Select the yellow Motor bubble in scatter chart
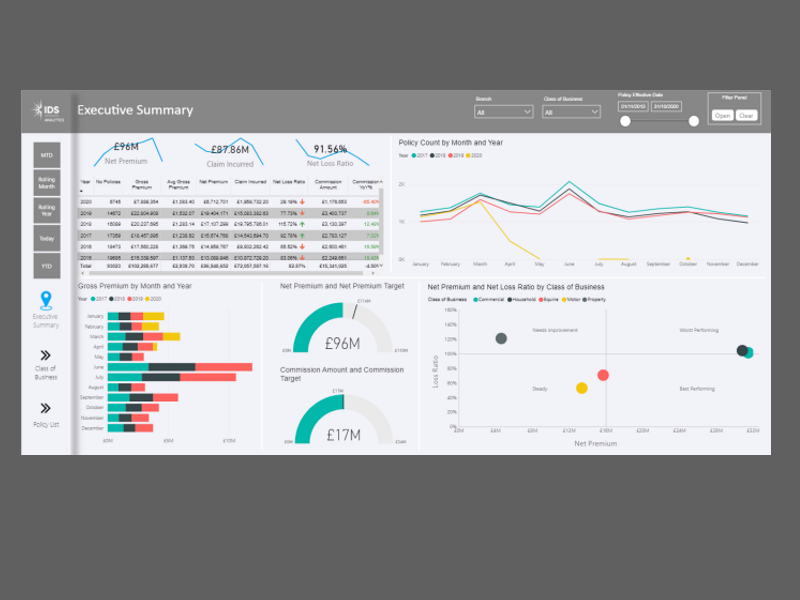This screenshot has height=600, width=800. (581, 388)
